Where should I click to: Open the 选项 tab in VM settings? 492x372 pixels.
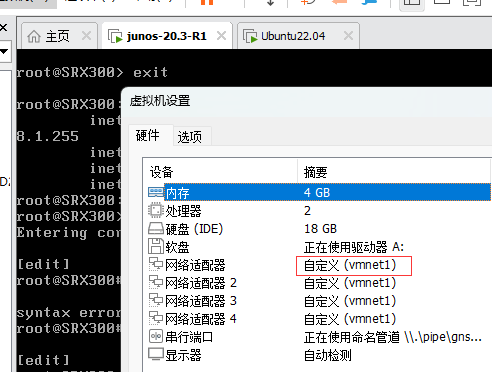(x=190, y=137)
